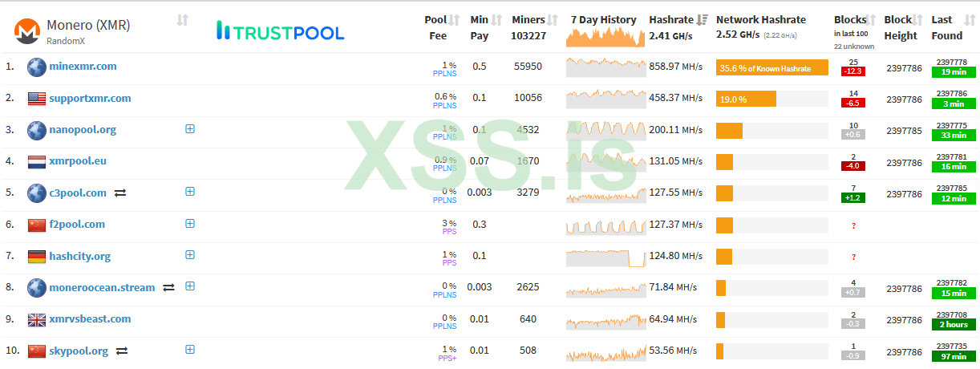The height and width of the screenshot is (369, 980).
Task: Click nanopool.org 7 day history chart
Action: [x=605, y=130]
